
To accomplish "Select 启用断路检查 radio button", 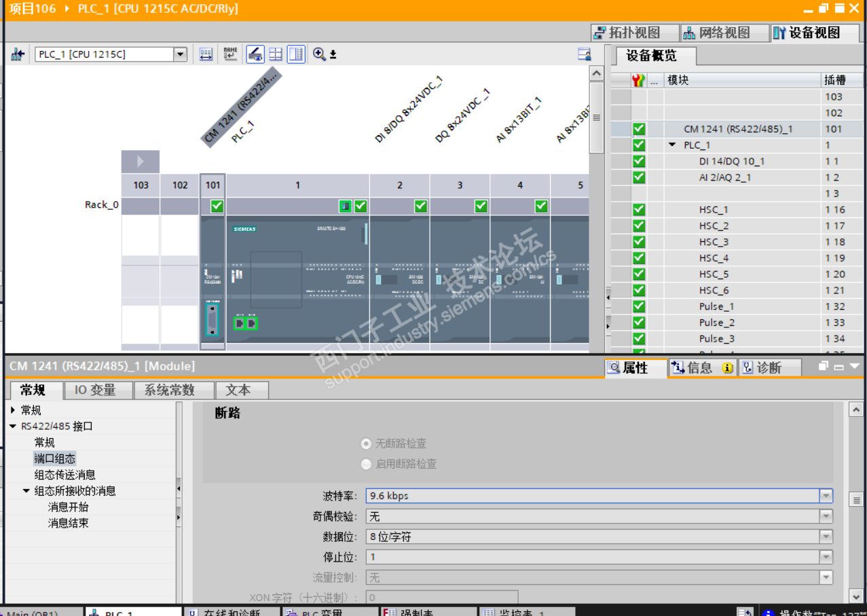I will point(367,464).
